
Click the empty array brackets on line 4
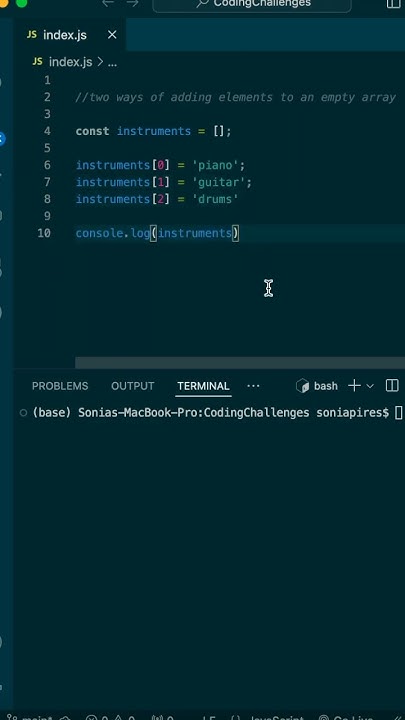coord(219,131)
